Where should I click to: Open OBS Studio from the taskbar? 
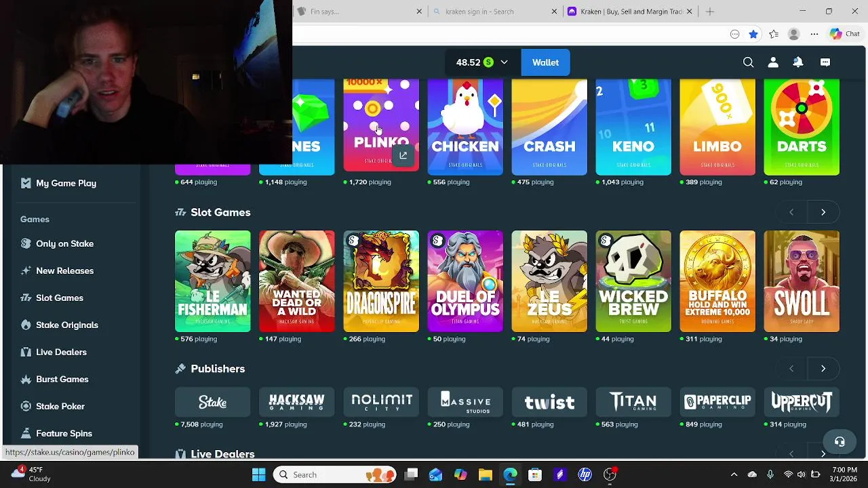pos(610,474)
